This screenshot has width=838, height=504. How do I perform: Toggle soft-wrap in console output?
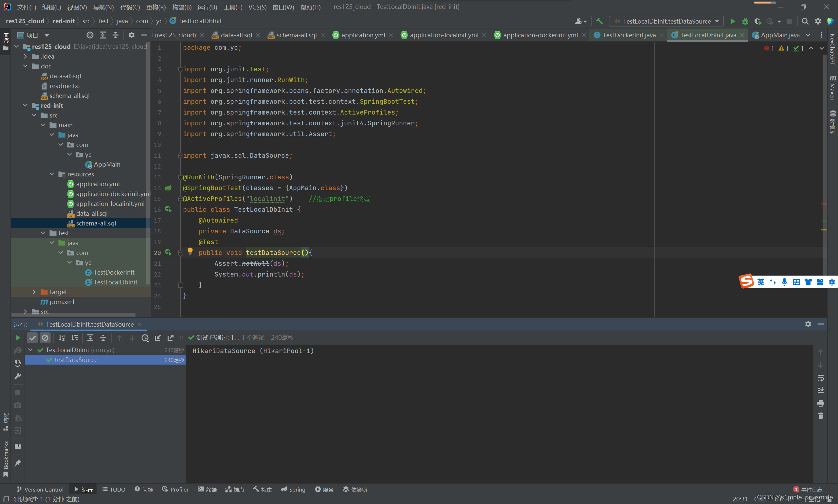coord(820,378)
